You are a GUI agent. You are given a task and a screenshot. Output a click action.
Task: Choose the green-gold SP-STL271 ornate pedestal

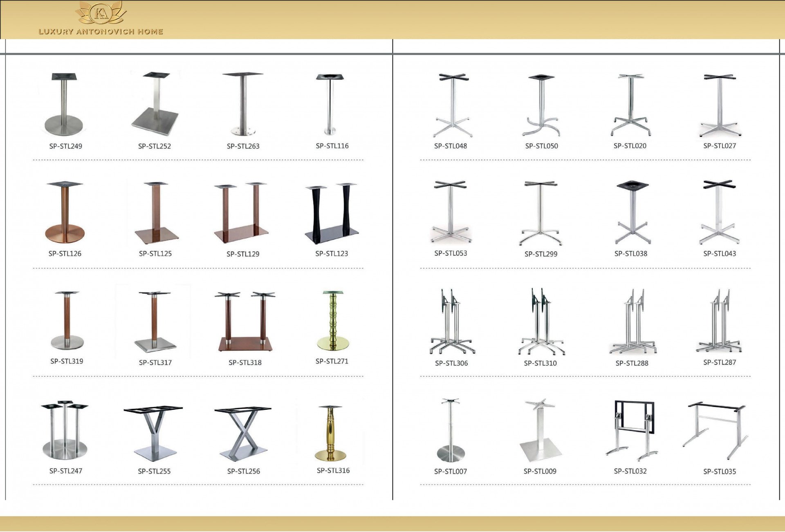tap(333, 321)
